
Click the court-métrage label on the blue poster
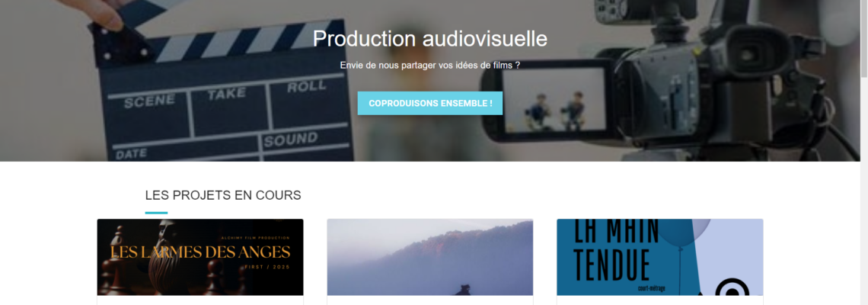tap(650, 288)
